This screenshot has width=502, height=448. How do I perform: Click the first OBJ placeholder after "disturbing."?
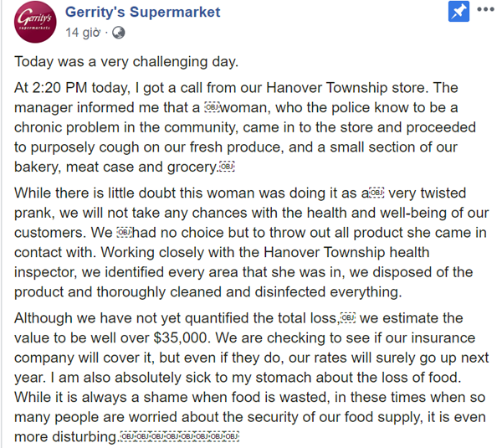point(127,436)
